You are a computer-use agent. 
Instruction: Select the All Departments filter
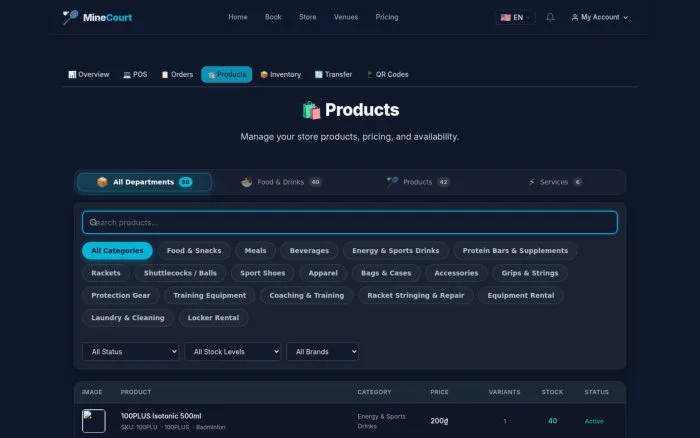[x=144, y=182]
